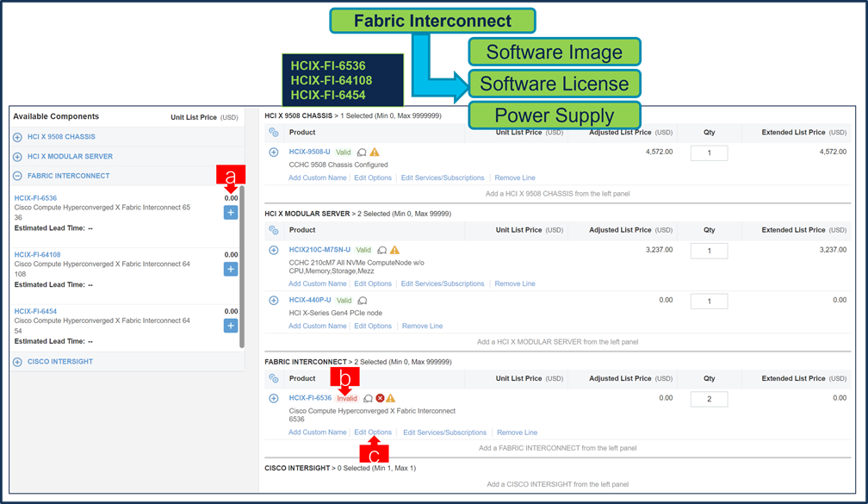Click the red error icon on HCIX-FI-6536 row

tap(380, 398)
